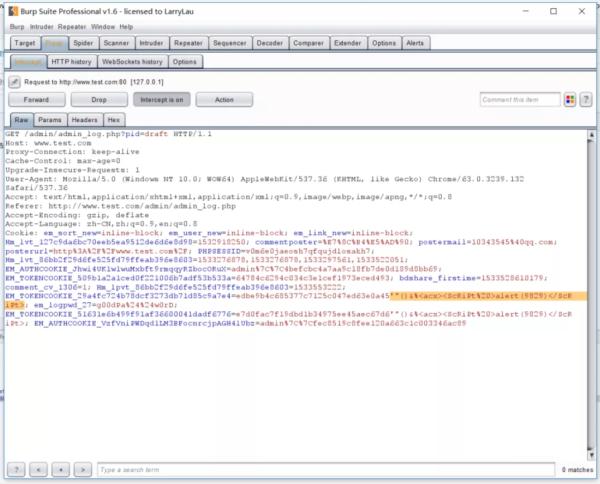
Task: Open the Action dropdown button
Action: (224, 100)
